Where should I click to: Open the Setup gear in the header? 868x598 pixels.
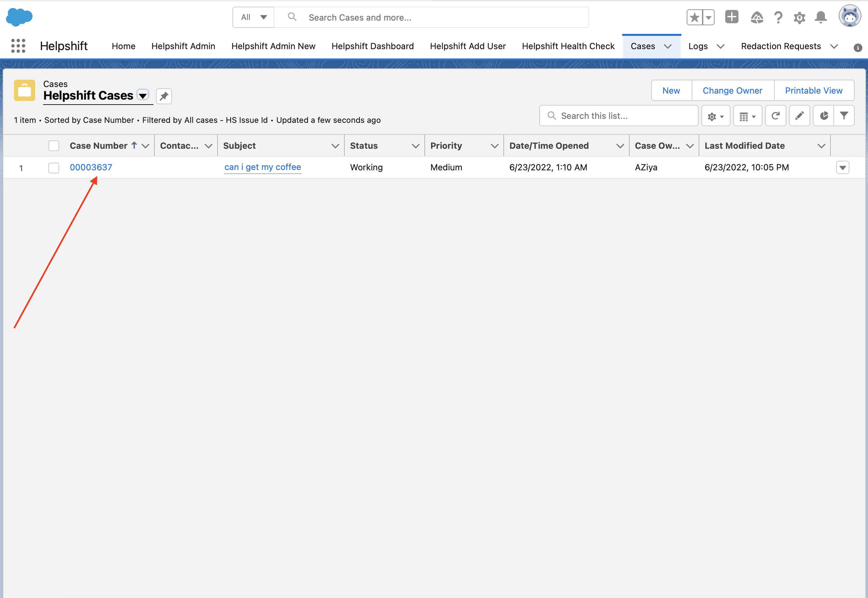click(799, 17)
